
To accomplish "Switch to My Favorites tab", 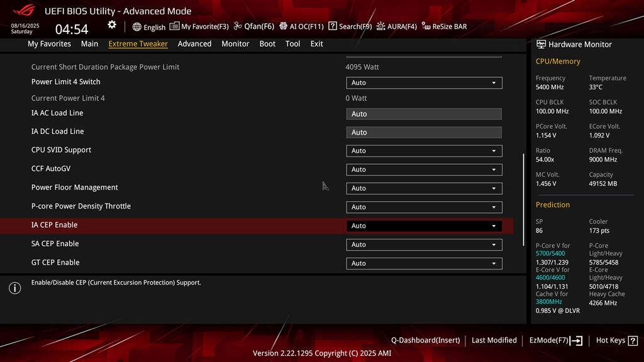I will pos(49,44).
